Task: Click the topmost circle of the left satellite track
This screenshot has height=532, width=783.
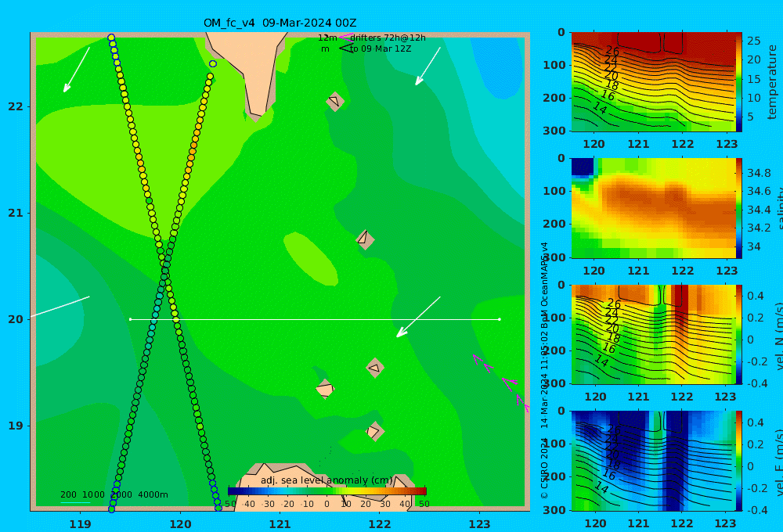Action: [x=111, y=38]
